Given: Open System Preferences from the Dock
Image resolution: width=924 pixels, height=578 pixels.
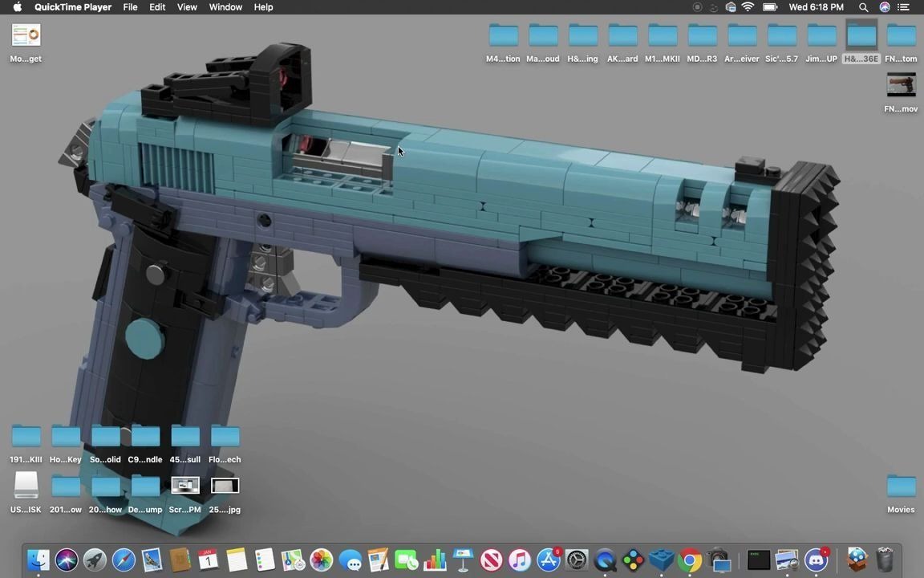Looking at the screenshot, I should click(576, 560).
